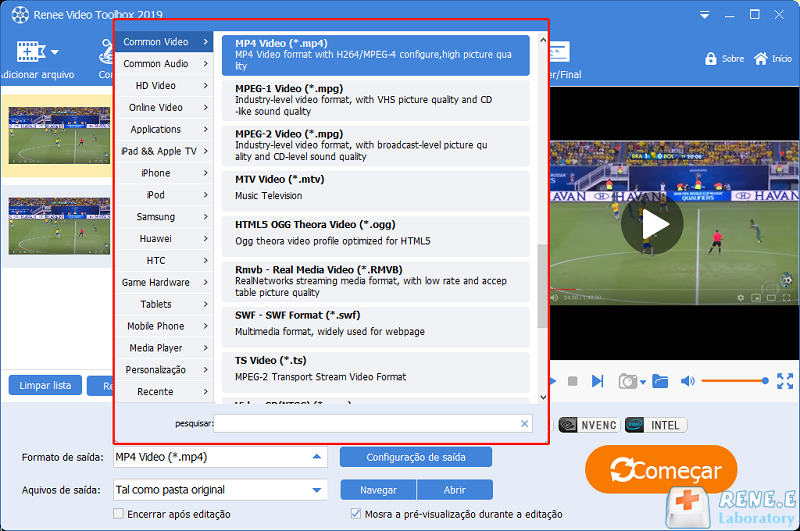The image size is (800, 531).
Task: Expand the iPod category chevron
Action: pyautogui.click(x=206, y=195)
